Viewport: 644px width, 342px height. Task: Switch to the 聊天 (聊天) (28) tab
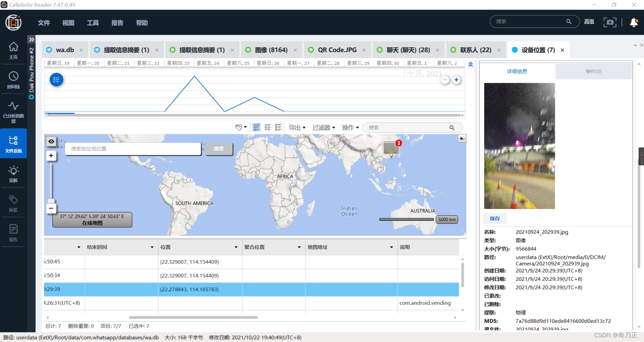click(x=408, y=50)
